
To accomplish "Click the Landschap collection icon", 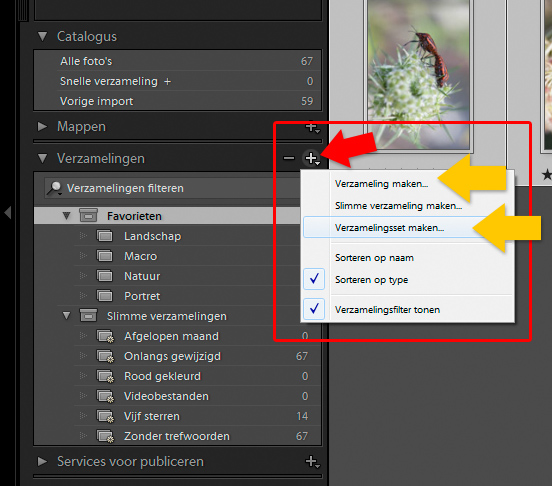I will point(105,236).
